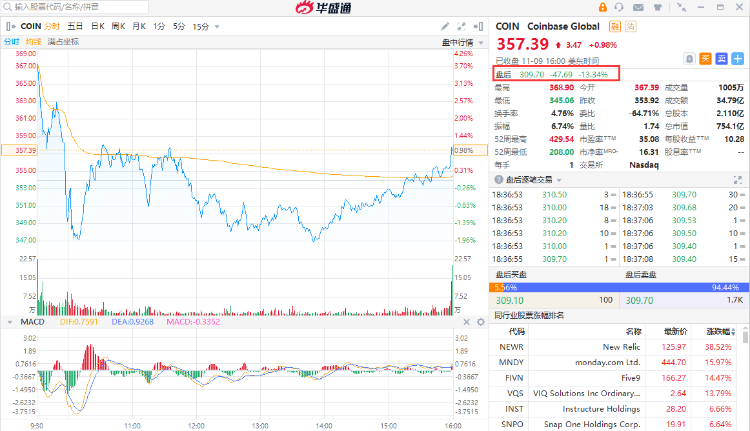Viewport: 750px width, 431px height.
Task: Switch to the 15分 chart tab
Action: click(201, 26)
